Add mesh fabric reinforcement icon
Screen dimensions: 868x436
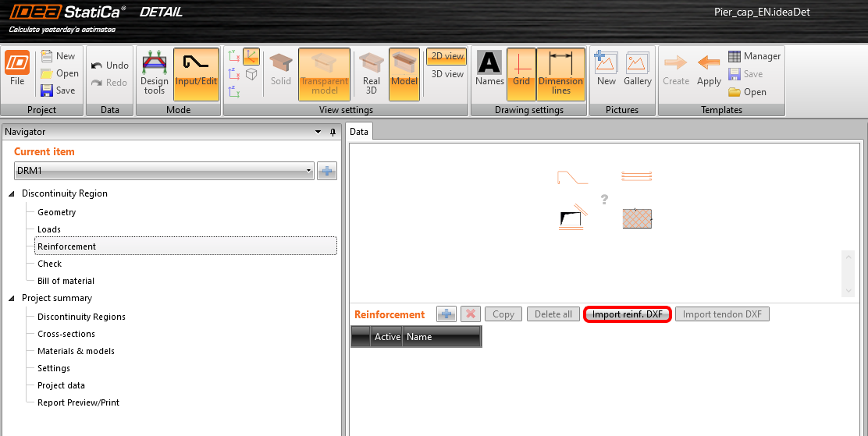pos(637,218)
